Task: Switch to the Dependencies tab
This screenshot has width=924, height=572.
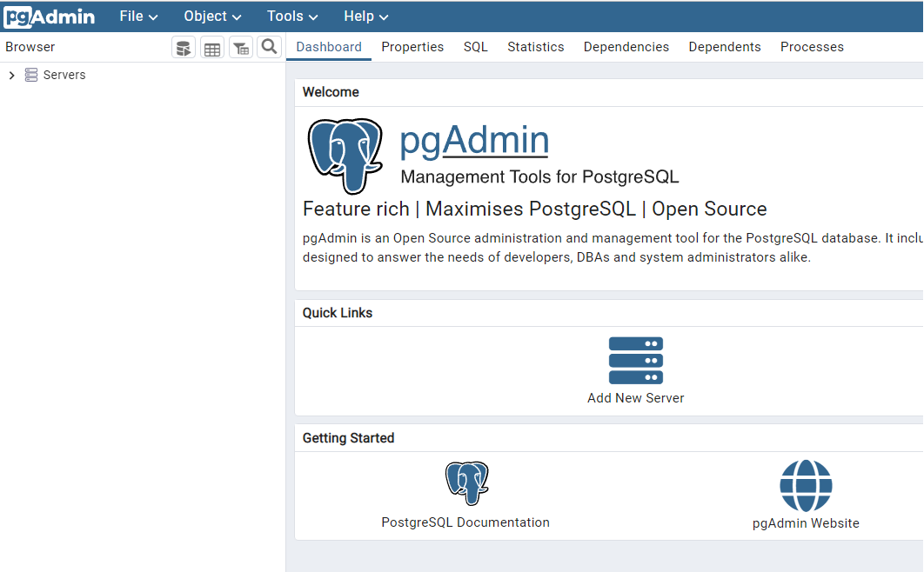Action: coord(626,47)
